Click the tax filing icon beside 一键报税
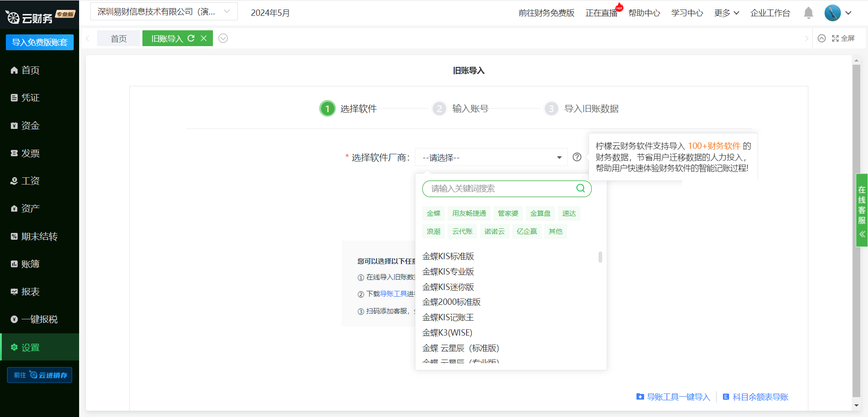Viewport: 868px width, 417px height. click(14, 319)
